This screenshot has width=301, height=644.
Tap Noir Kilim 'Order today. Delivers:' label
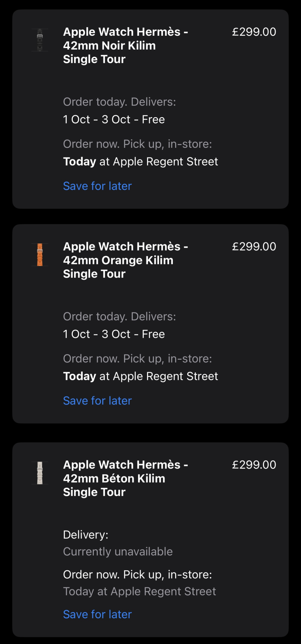coord(119,102)
